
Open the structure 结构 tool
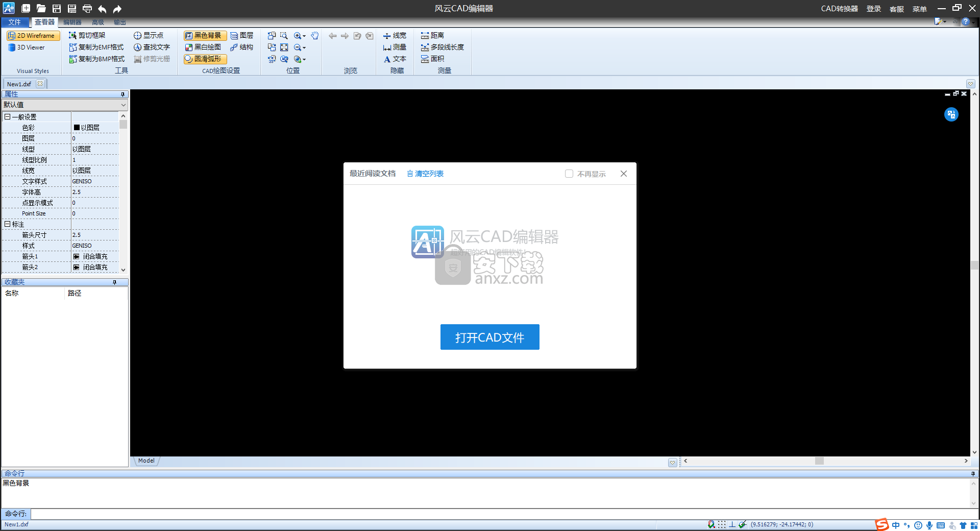click(x=242, y=47)
